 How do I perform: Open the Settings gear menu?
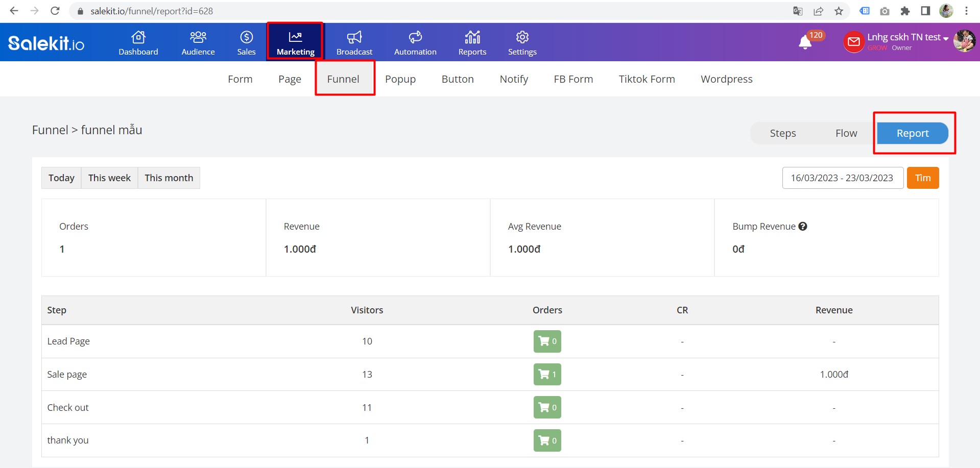[522, 43]
